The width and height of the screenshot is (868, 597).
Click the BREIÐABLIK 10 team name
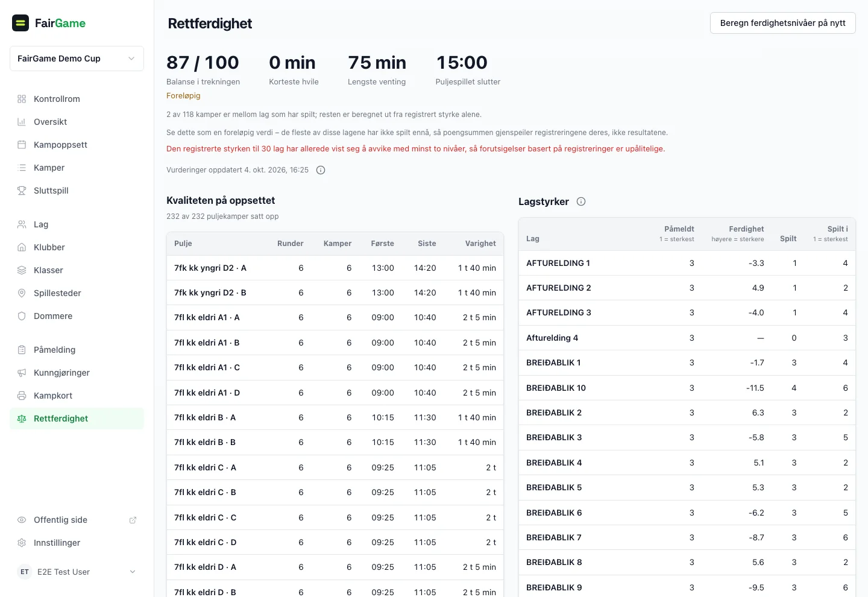pos(556,388)
